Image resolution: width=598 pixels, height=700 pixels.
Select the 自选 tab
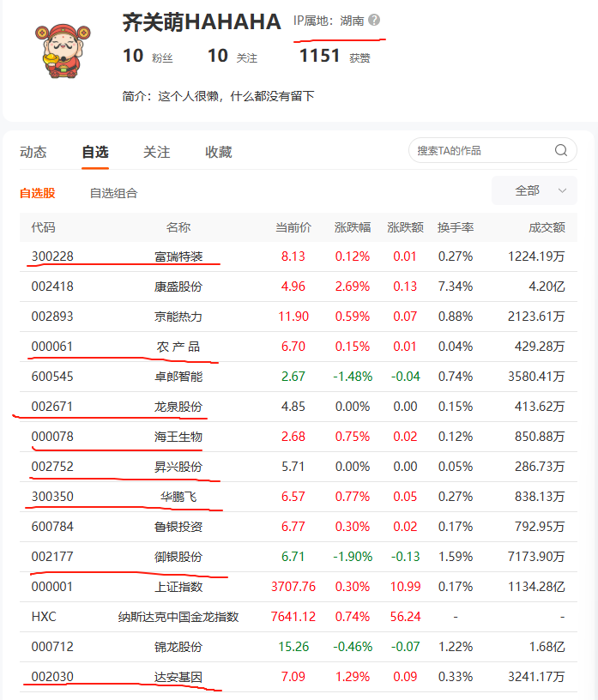[x=95, y=152]
